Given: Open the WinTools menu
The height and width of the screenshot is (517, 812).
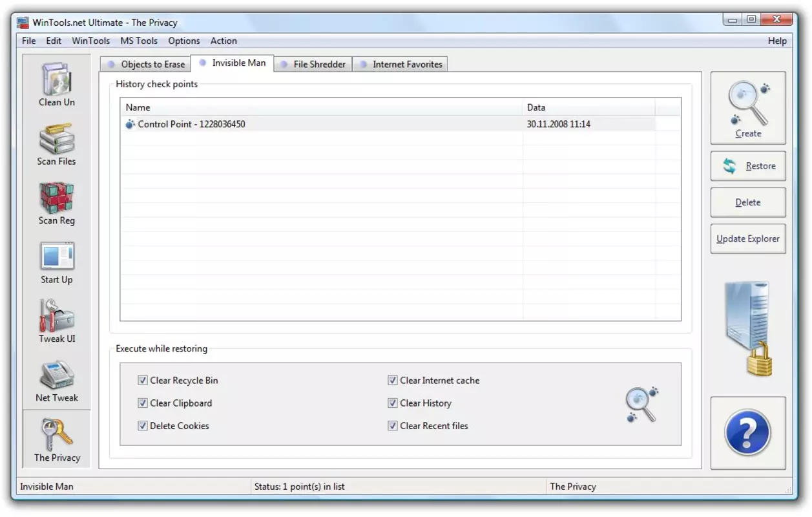Looking at the screenshot, I should [90, 41].
